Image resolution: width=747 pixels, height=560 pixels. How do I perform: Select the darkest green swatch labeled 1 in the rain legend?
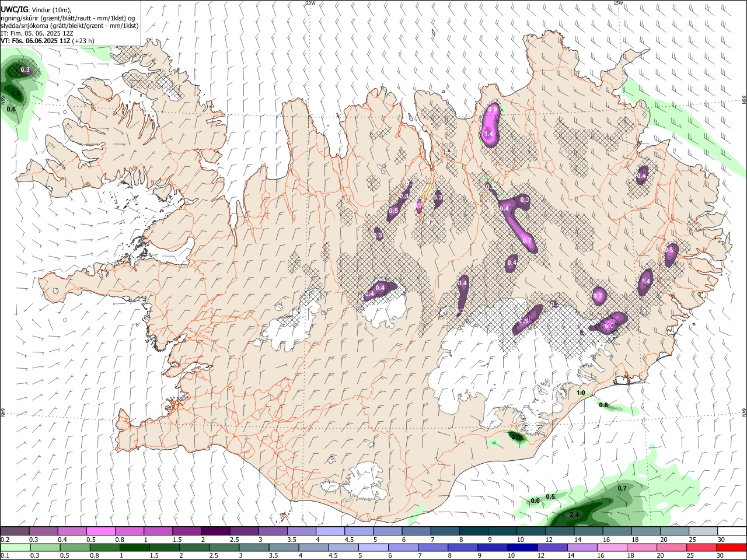point(135,547)
